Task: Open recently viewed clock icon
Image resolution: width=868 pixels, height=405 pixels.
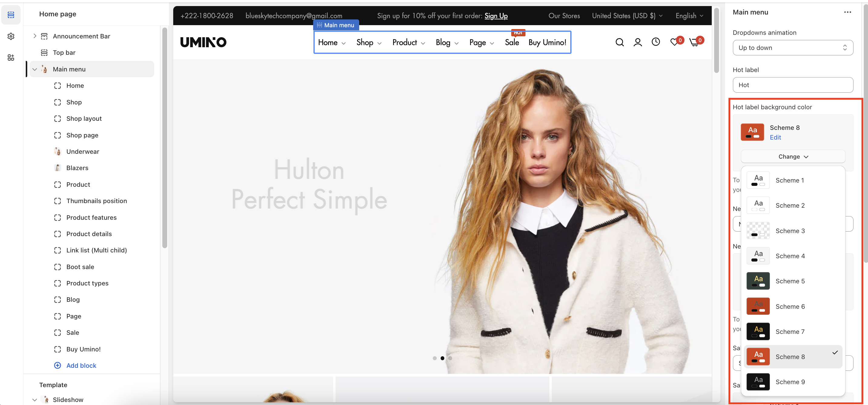Action: (655, 42)
